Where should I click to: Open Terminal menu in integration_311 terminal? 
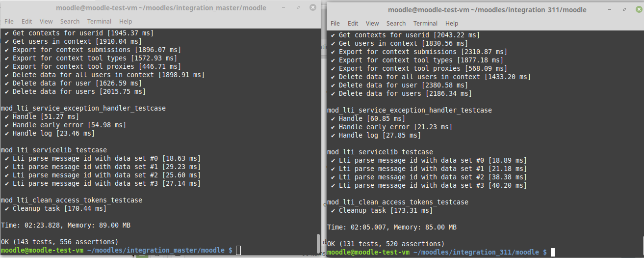coord(425,23)
